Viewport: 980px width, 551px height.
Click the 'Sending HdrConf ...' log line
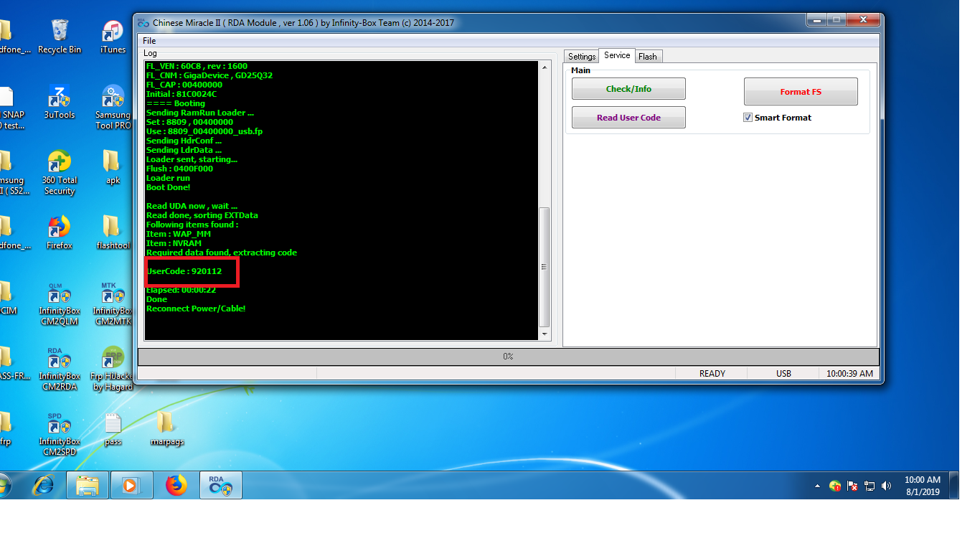184,141
